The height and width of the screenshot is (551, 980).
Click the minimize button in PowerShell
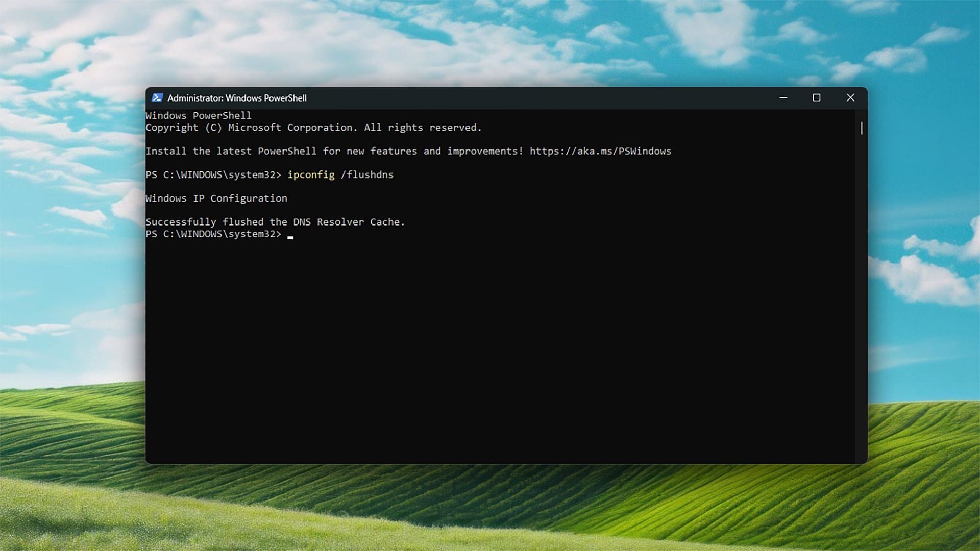(x=783, y=97)
